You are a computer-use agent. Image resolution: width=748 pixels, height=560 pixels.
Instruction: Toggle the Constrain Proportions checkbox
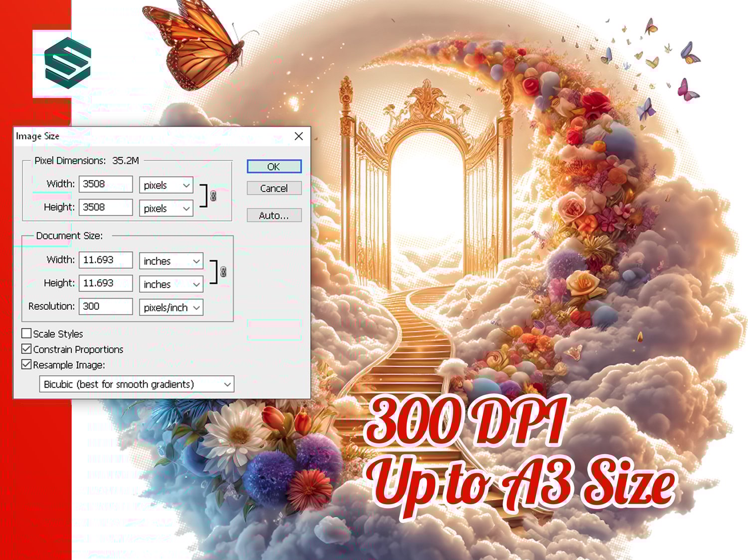(x=27, y=349)
